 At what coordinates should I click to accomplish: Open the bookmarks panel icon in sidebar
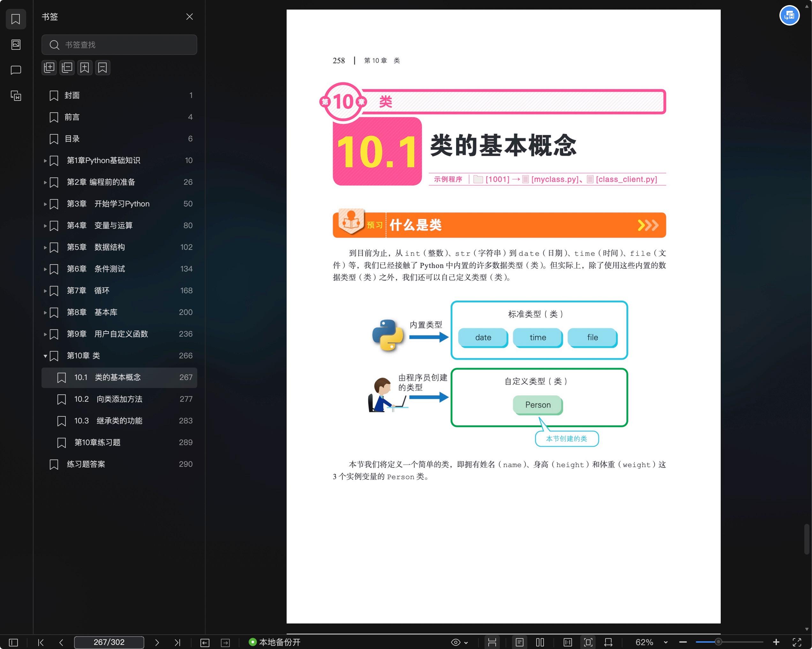(x=16, y=19)
